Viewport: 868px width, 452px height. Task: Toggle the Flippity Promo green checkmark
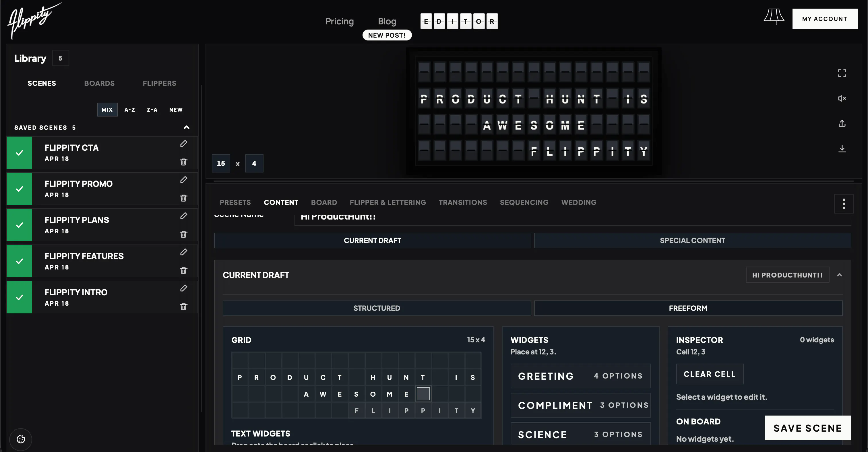click(x=20, y=189)
